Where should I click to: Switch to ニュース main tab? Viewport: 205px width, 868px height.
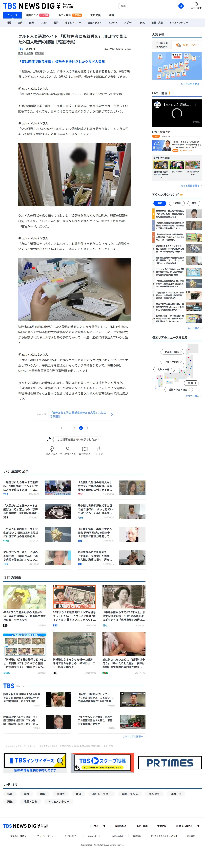(12, 15)
